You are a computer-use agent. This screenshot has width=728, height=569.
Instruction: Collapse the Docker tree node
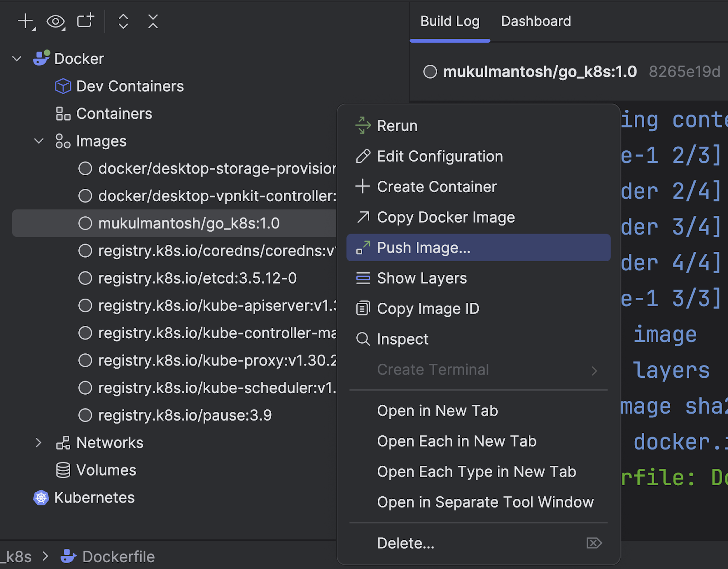(17, 59)
